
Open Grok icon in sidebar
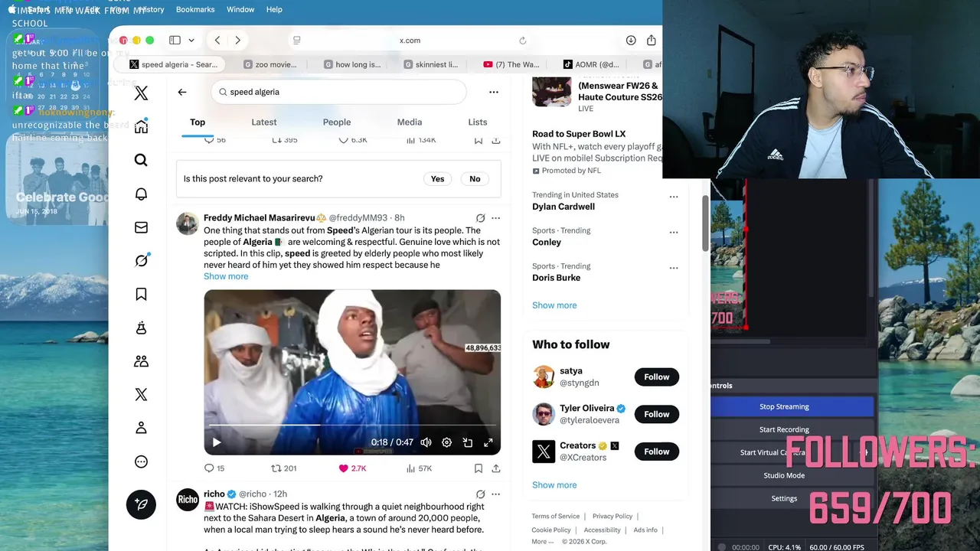tap(141, 261)
